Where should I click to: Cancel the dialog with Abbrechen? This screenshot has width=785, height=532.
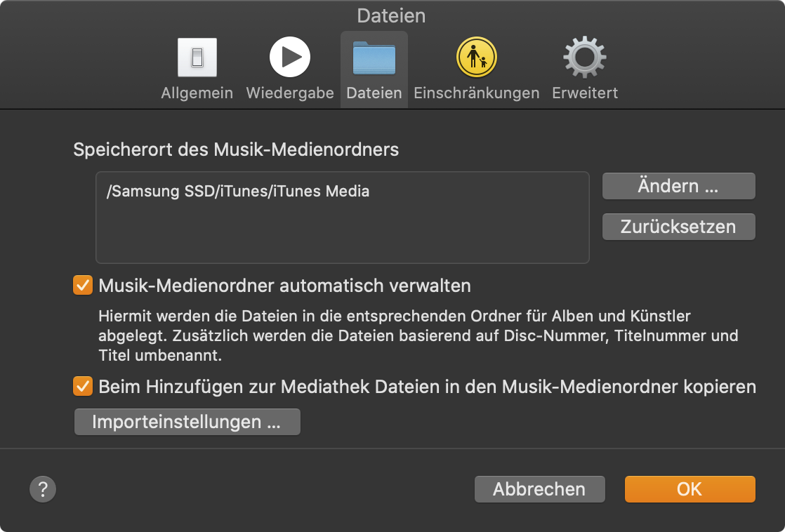[x=539, y=489]
